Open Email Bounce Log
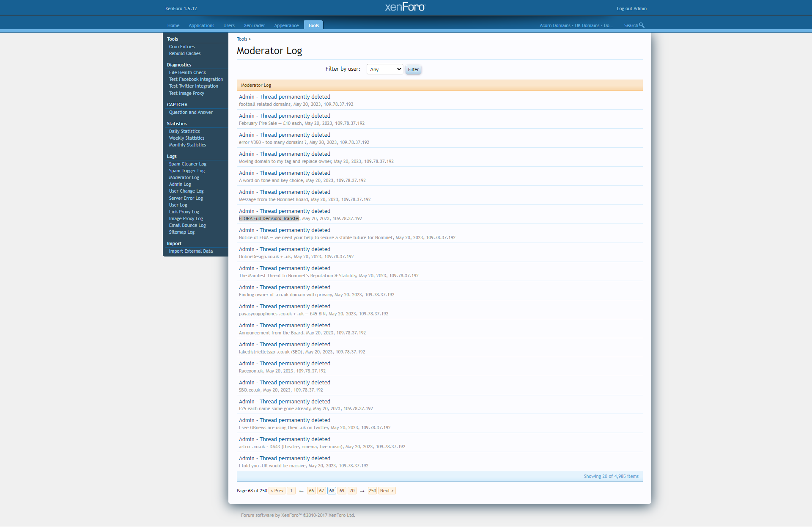Image resolution: width=812 pixels, height=527 pixels. (x=187, y=225)
